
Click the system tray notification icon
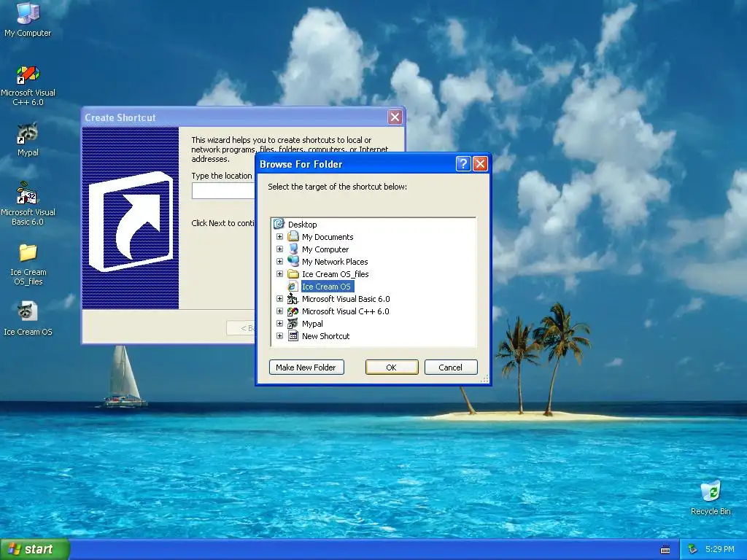coord(693,549)
